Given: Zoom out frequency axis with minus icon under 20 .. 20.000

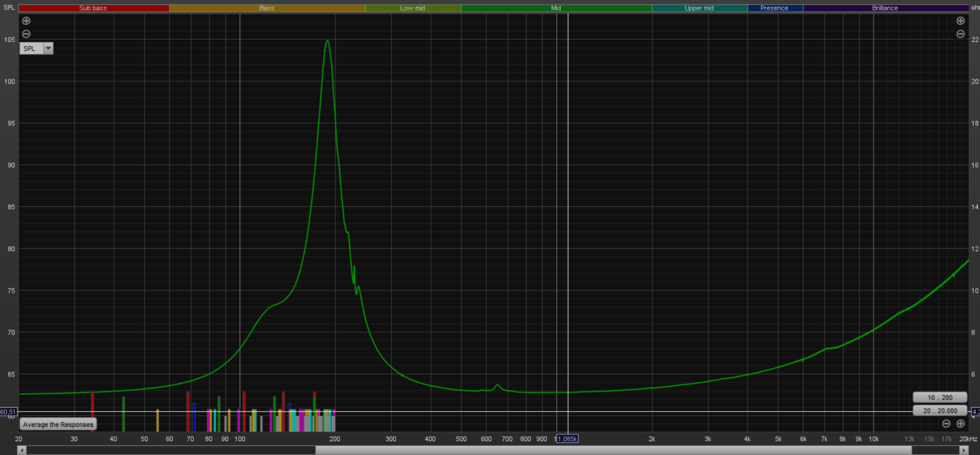Looking at the screenshot, I should (946, 423).
